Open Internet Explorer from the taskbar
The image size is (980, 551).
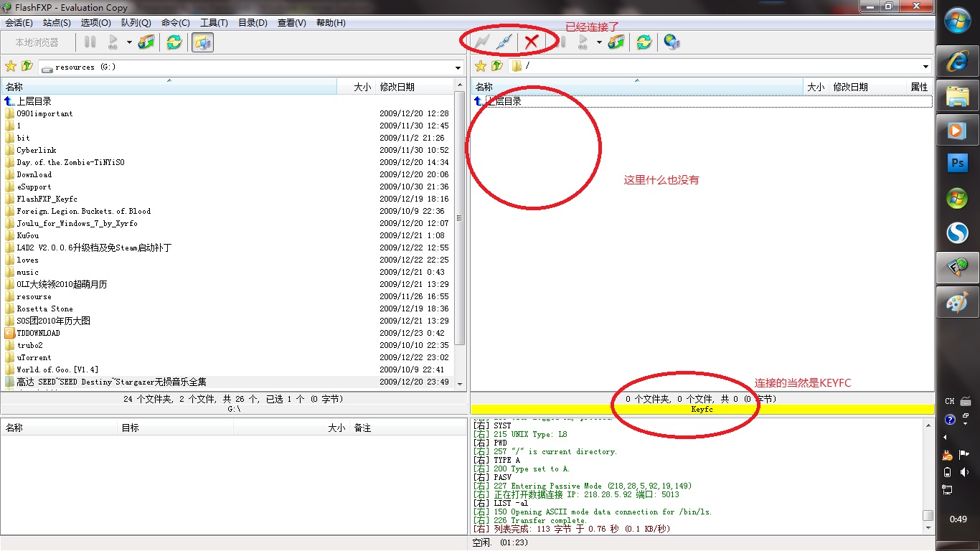[x=958, y=62]
